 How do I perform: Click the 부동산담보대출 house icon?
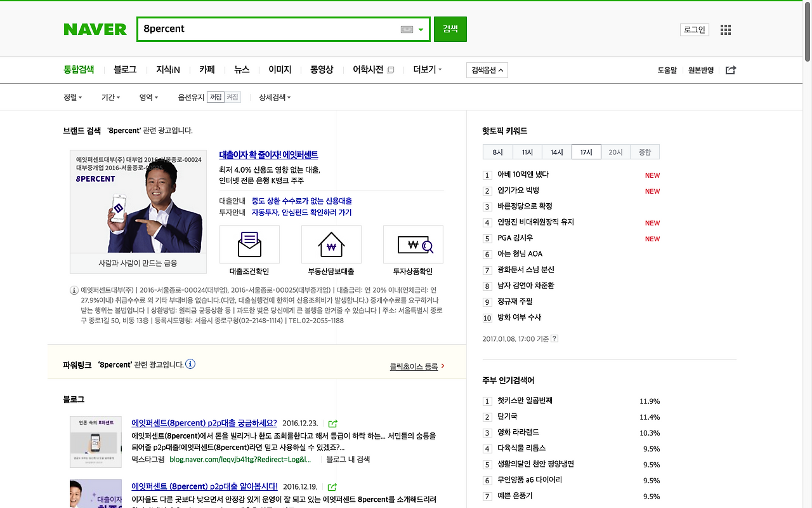[x=331, y=244]
